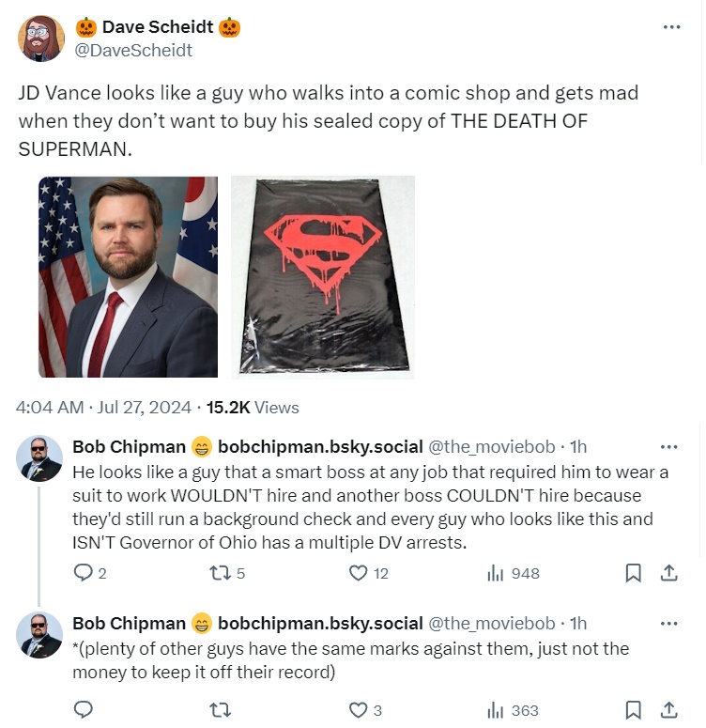Click Dave Scheidt's profile avatar
Image resolution: width=706 pixels, height=728 pixels.
41,39
